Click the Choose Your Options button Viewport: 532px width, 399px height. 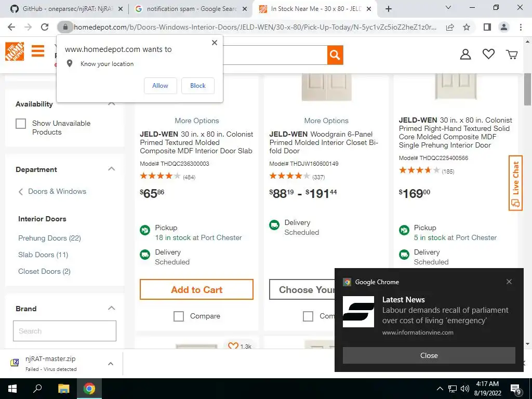(302, 289)
